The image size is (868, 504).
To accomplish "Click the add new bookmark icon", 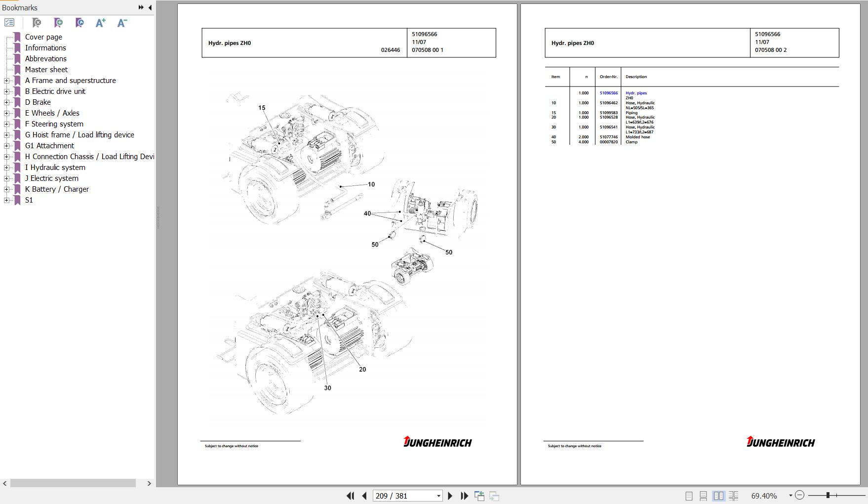I will point(58,23).
